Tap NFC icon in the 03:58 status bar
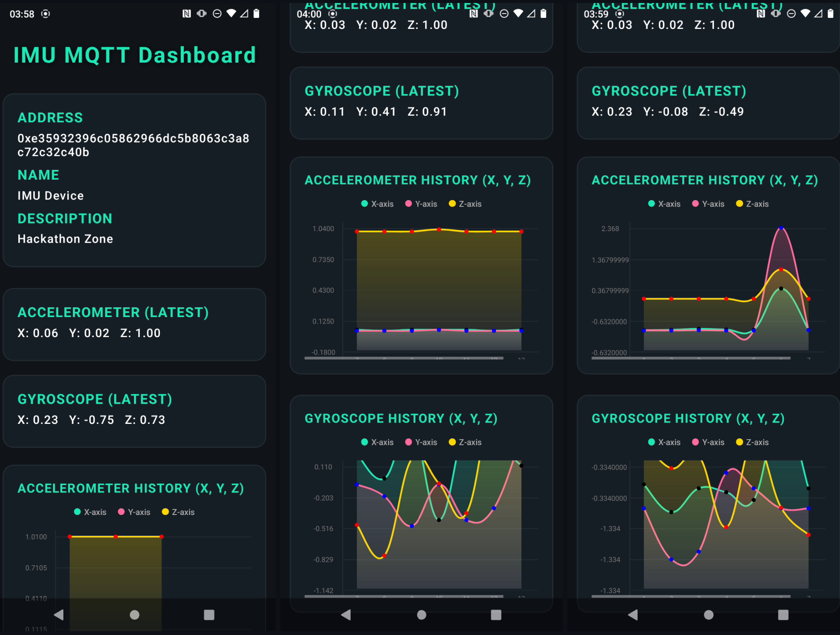This screenshot has width=840, height=635. coord(186,14)
